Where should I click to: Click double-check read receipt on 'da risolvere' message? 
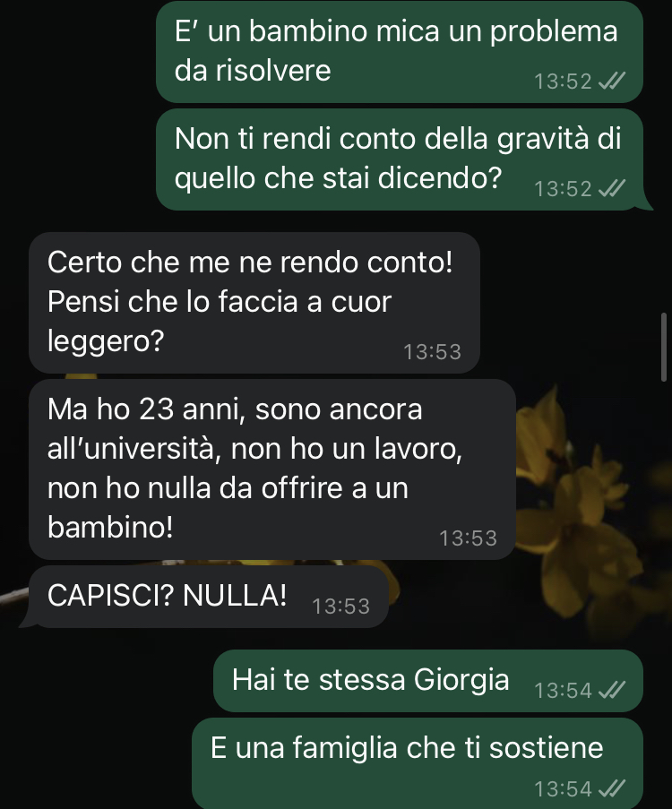coord(612,81)
